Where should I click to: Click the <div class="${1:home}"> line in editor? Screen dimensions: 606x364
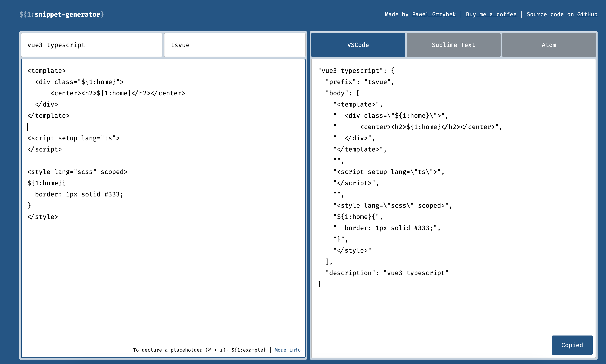point(79,82)
